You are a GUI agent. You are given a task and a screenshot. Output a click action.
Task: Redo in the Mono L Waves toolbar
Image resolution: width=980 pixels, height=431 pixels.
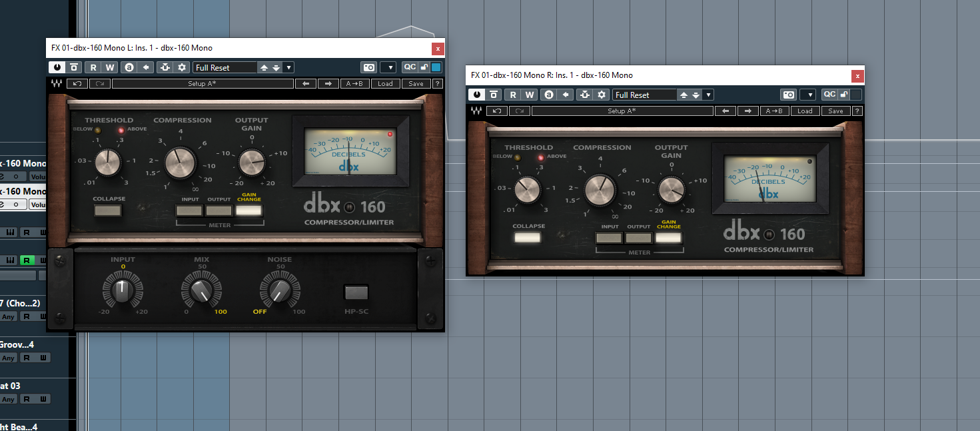[x=100, y=84]
